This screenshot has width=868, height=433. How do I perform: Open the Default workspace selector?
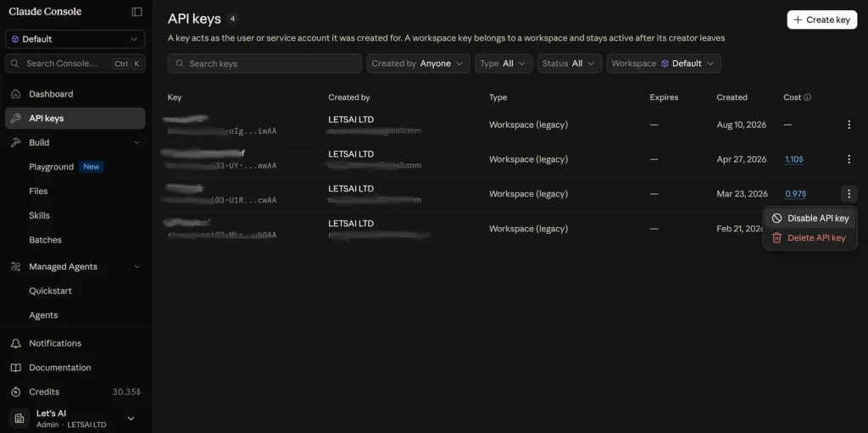click(x=75, y=39)
